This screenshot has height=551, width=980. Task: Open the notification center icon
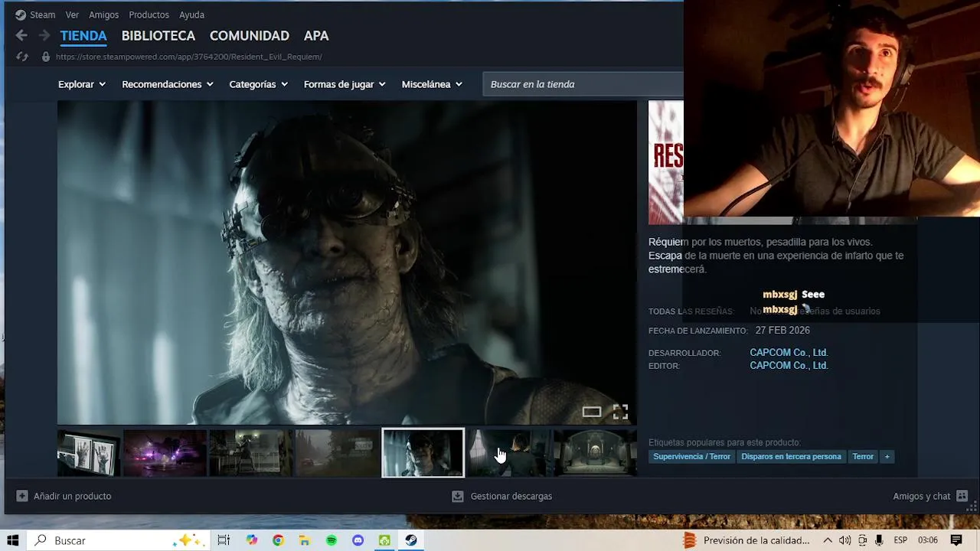956,540
